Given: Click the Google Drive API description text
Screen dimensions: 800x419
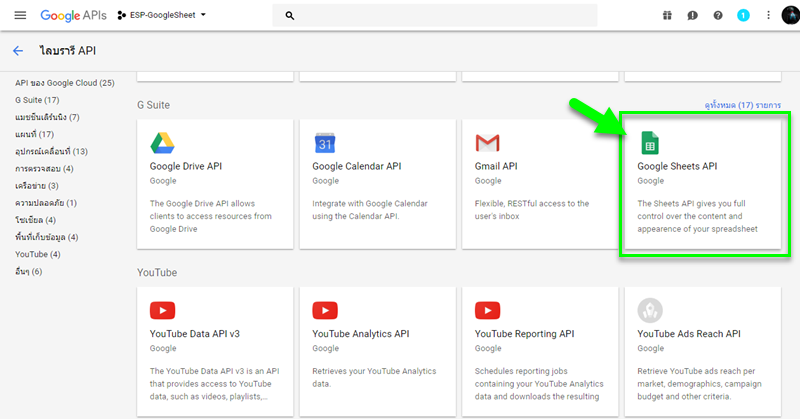Looking at the screenshot, I should [x=211, y=216].
